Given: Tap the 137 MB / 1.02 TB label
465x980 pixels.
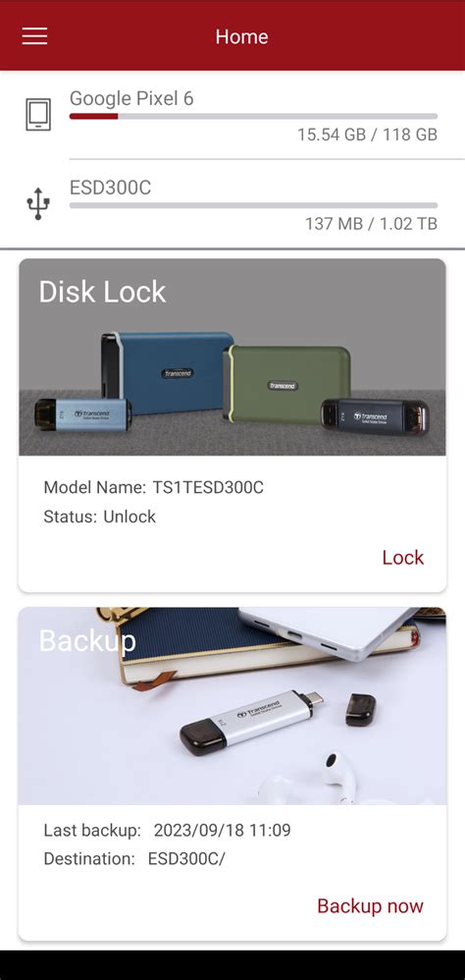Looking at the screenshot, I should 372,224.
